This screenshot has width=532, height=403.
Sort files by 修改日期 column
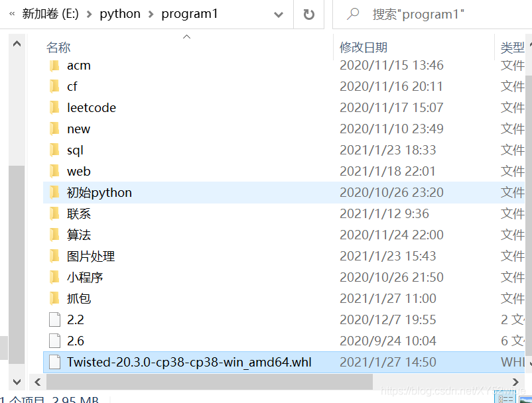tap(364, 48)
